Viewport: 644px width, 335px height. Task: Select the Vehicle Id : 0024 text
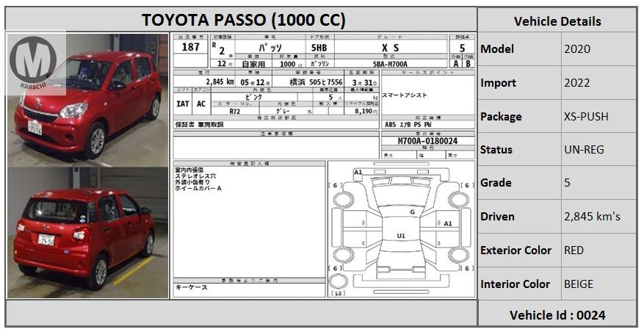click(x=557, y=315)
